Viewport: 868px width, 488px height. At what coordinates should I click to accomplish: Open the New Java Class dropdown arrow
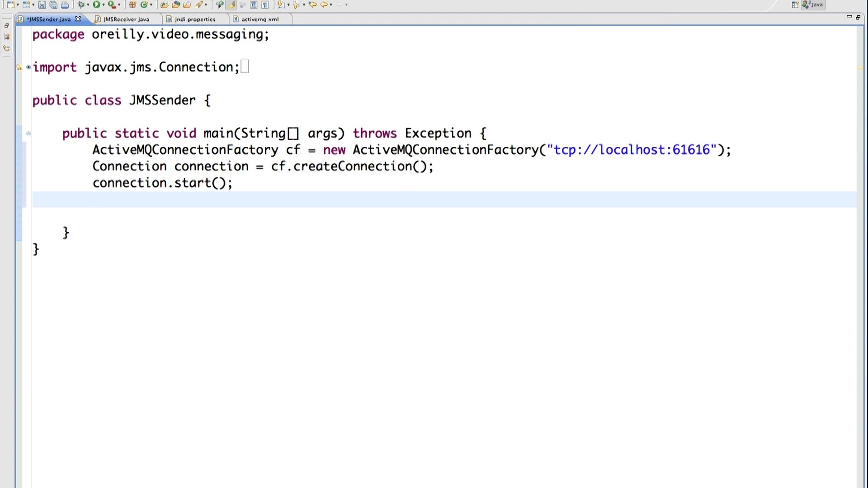coord(151,5)
